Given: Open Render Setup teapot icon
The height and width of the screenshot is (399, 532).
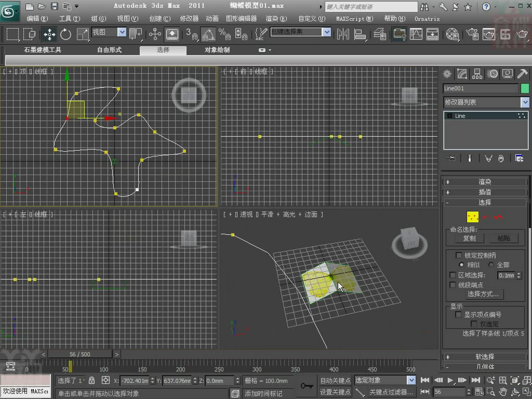Looking at the screenshot, I should [x=472, y=34].
